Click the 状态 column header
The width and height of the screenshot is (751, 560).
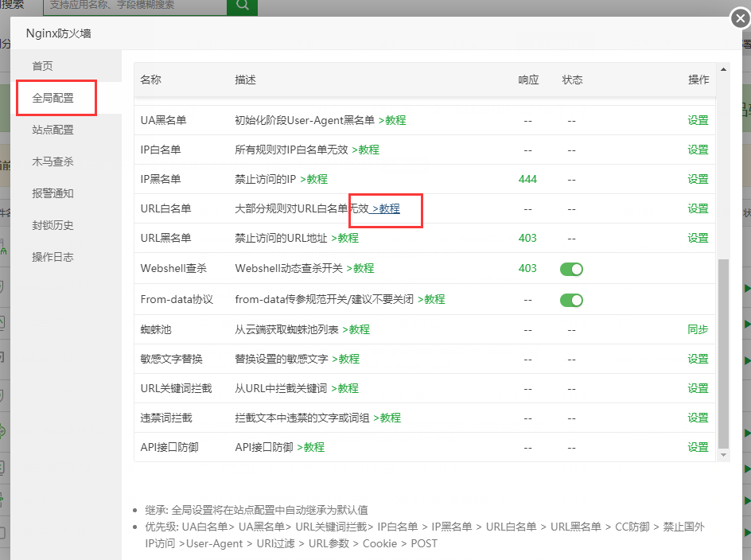(572, 80)
